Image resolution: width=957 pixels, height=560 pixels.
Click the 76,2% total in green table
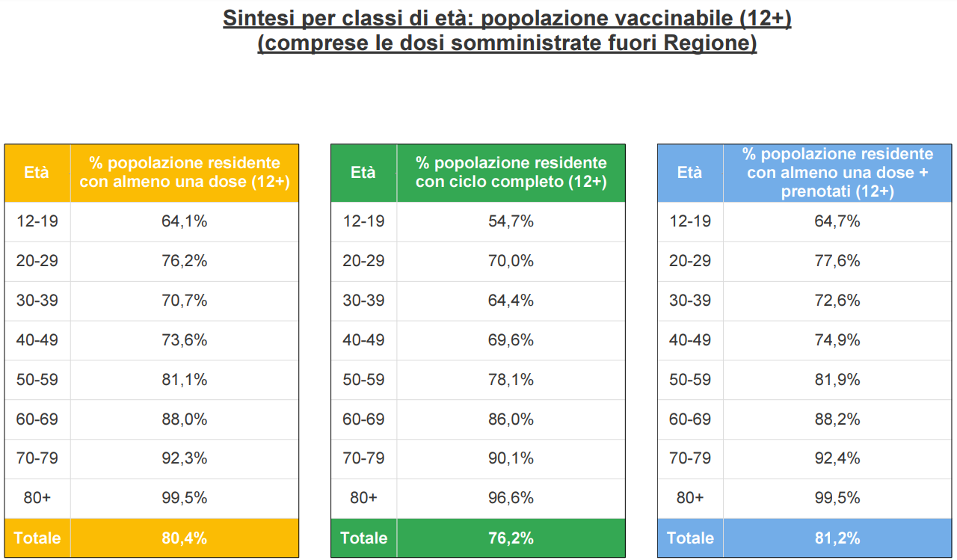pyautogui.click(x=511, y=538)
